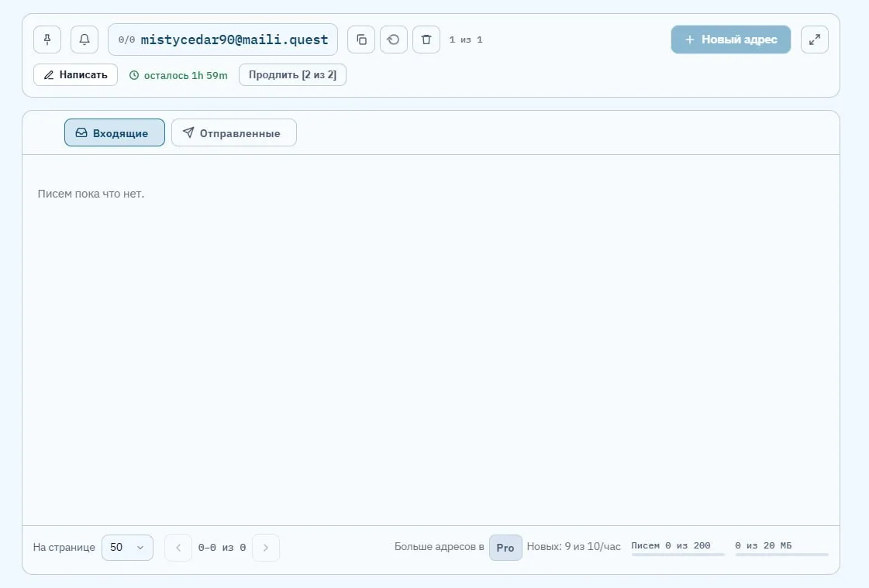Screen dimensions: 869x588
Task: Open the Pro upgrade link
Action: (x=505, y=548)
